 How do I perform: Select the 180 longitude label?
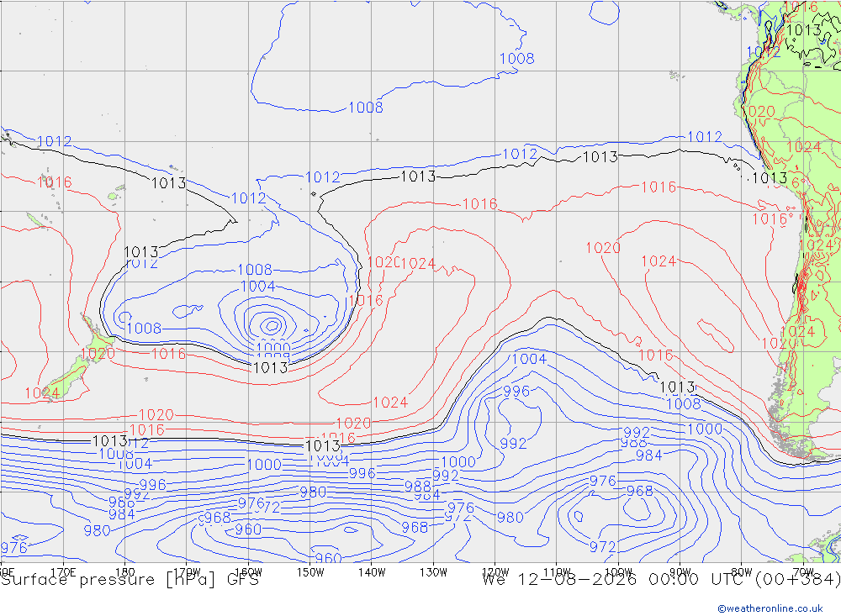point(125,572)
